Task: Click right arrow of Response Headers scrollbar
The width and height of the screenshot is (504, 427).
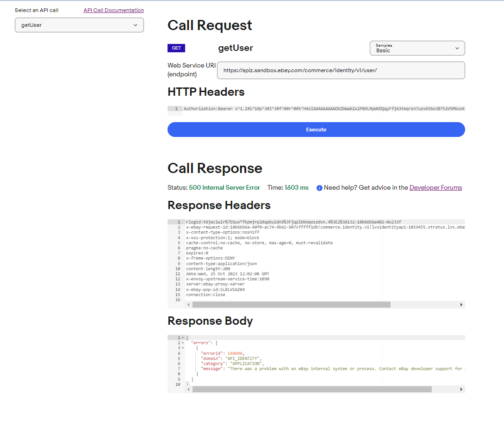Action: click(461, 304)
